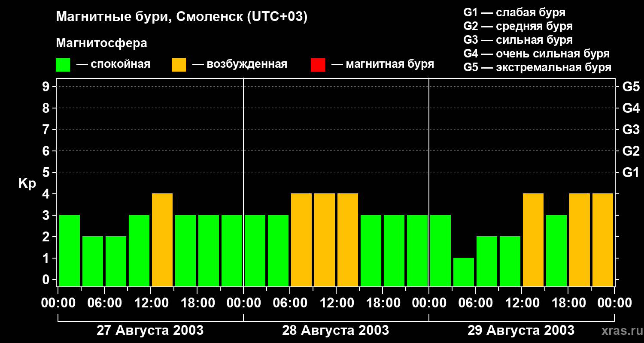Click the G3 label on right axis
Viewport: 644px width, 343px height.
pyautogui.click(x=631, y=129)
